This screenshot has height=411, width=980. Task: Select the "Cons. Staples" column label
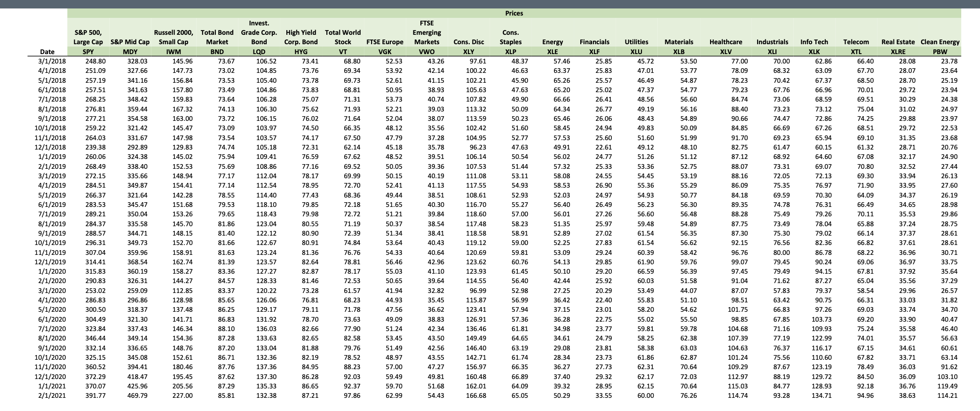pos(511,37)
